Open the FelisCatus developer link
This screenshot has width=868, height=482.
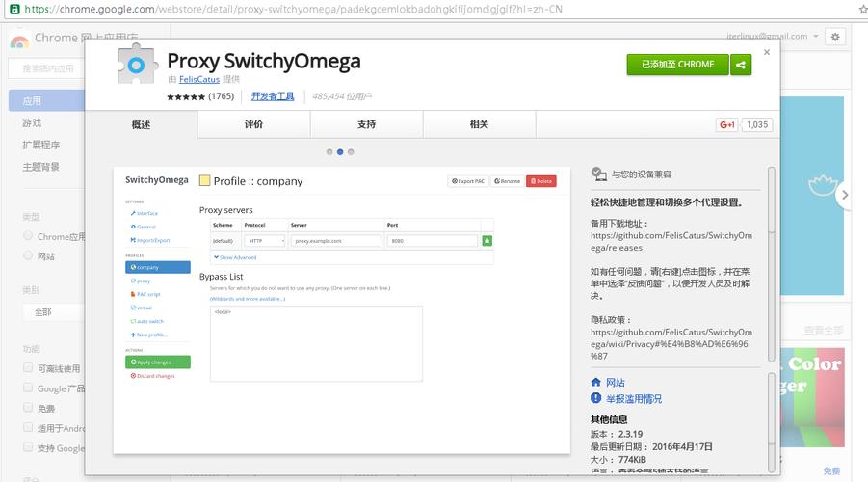pyautogui.click(x=198, y=79)
